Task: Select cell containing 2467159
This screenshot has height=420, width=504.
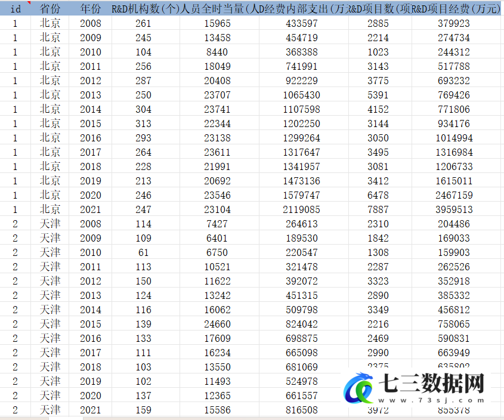Action: click(456, 195)
